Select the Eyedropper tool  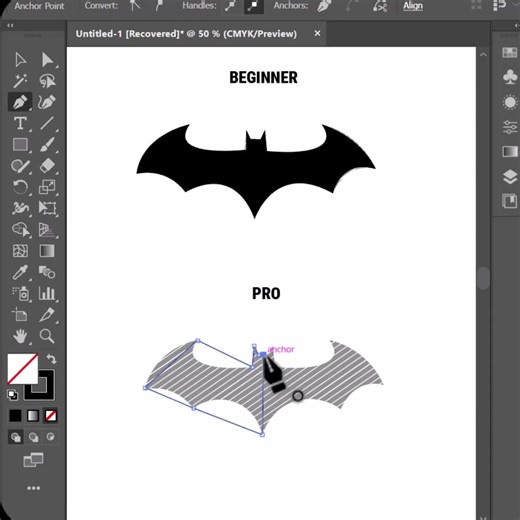point(20,272)
